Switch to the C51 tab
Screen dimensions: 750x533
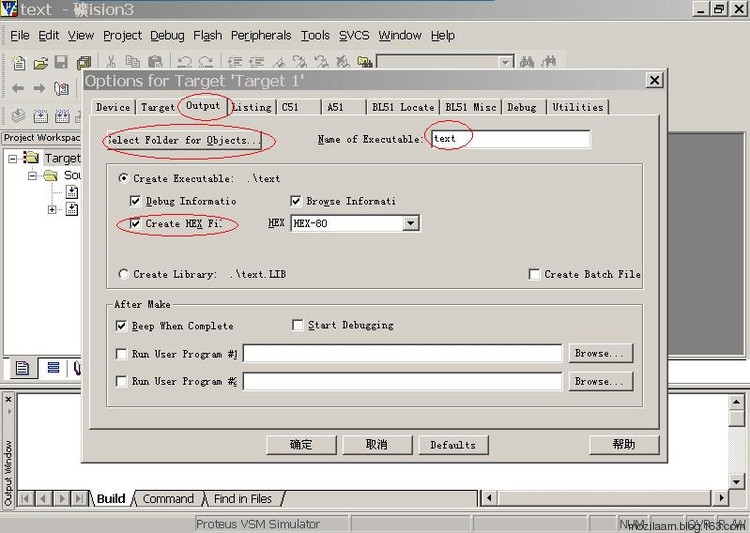click(x=298, y=107)
